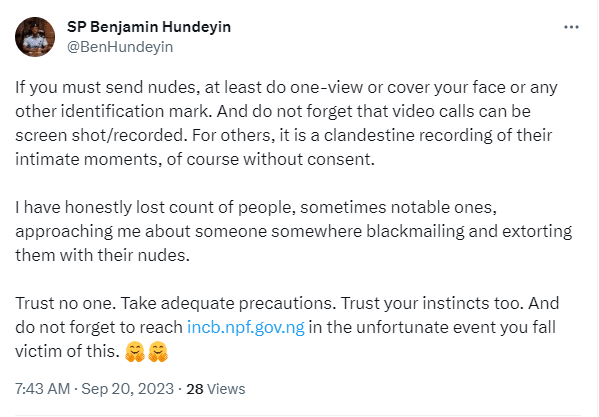Open the SP Benjamin Hundeyin display name
Screen dimensions: 599x417
click(149, 27)
